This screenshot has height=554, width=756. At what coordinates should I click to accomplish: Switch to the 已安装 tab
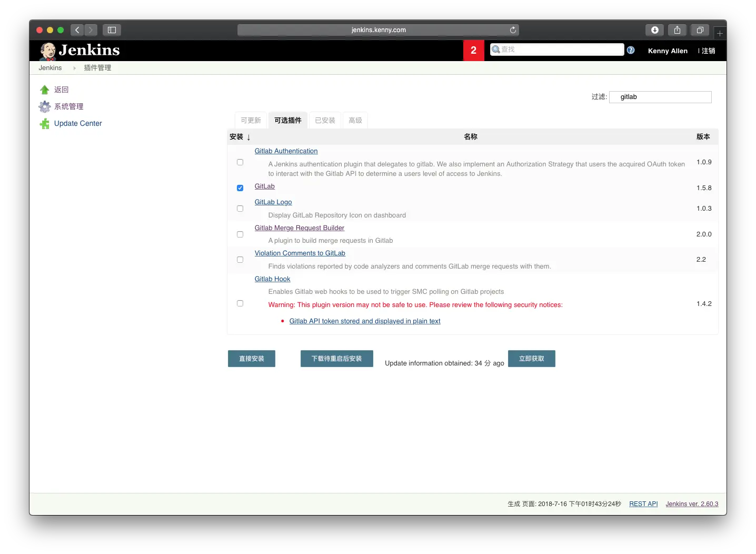pyautogui.click(x=325, y=121)
